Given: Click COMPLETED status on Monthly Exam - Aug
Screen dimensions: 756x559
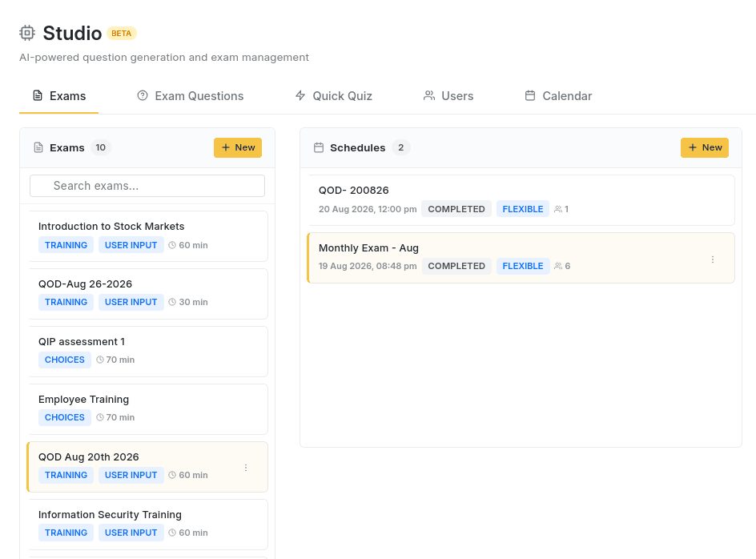Looking at the screenshot, I should click(456, 266).
